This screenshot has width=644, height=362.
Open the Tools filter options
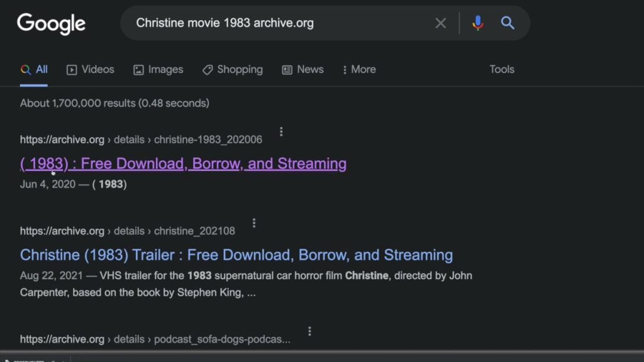click(x=501, y=69)
